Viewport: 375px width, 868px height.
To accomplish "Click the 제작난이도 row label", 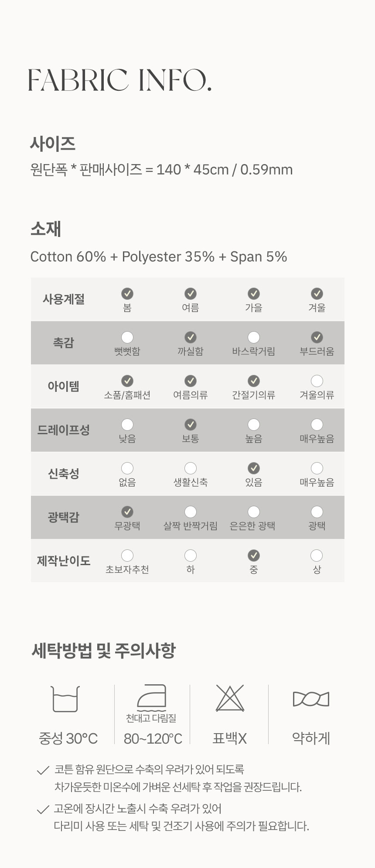I will [x=64, y=561].
